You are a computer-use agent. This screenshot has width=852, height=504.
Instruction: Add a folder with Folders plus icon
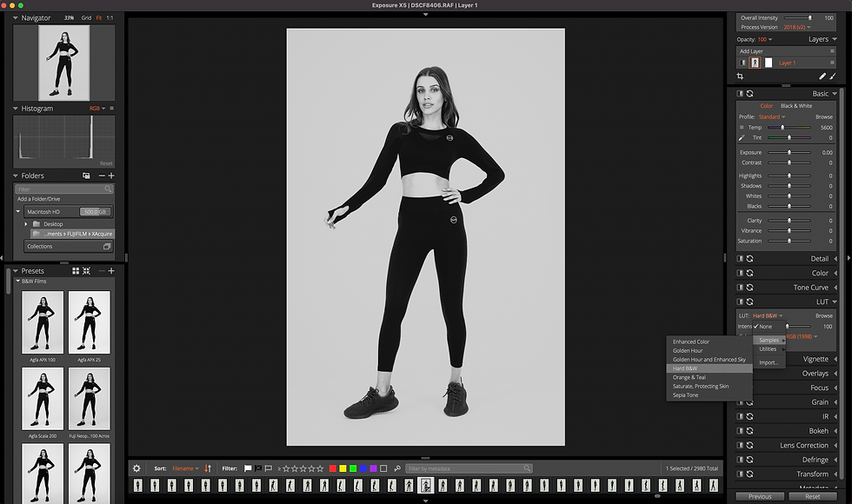tap(111, 176)
